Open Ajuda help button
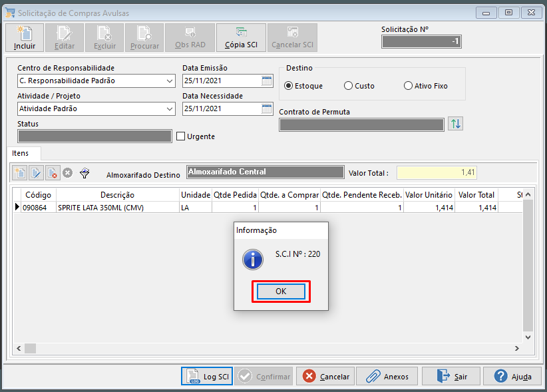Image resolution: width=547 pixels, height=392 pixels. pyautogui.click(x=512, y=376)
